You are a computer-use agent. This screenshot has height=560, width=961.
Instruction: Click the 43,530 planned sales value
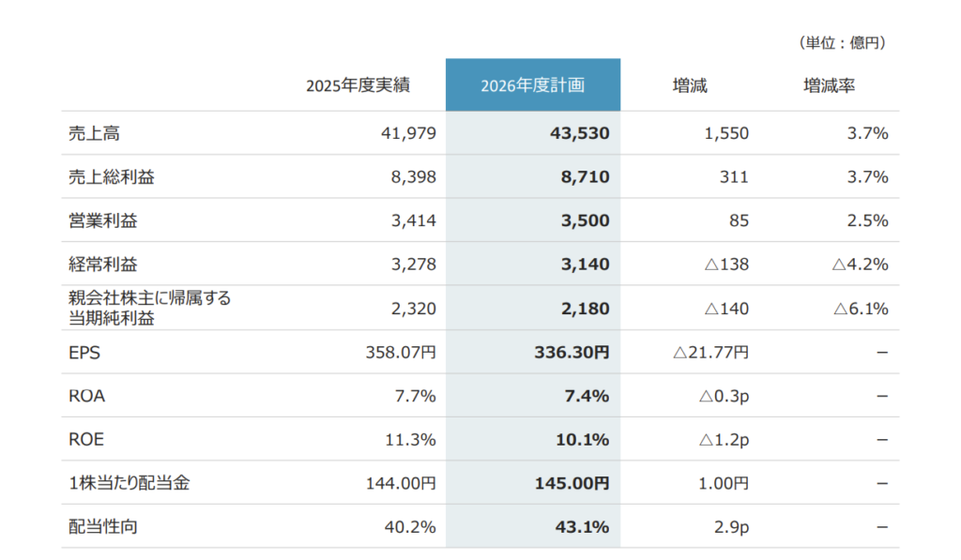[x=579, y=133]
